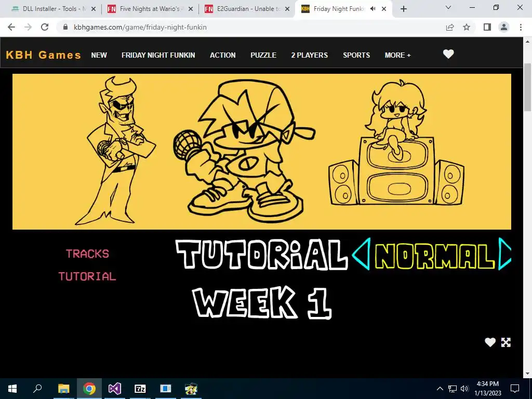Close the Friday Night Funkin tab

tap(384, 9)
